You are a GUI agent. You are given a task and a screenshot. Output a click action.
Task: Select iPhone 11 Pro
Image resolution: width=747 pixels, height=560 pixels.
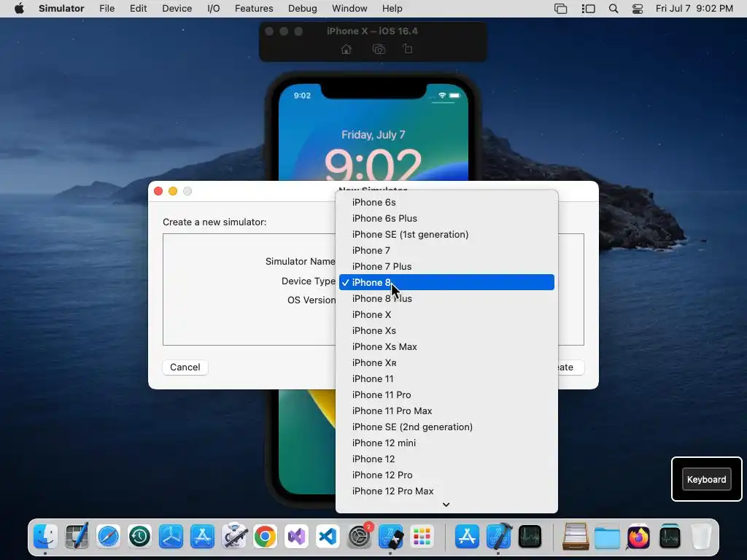(446, 394)
